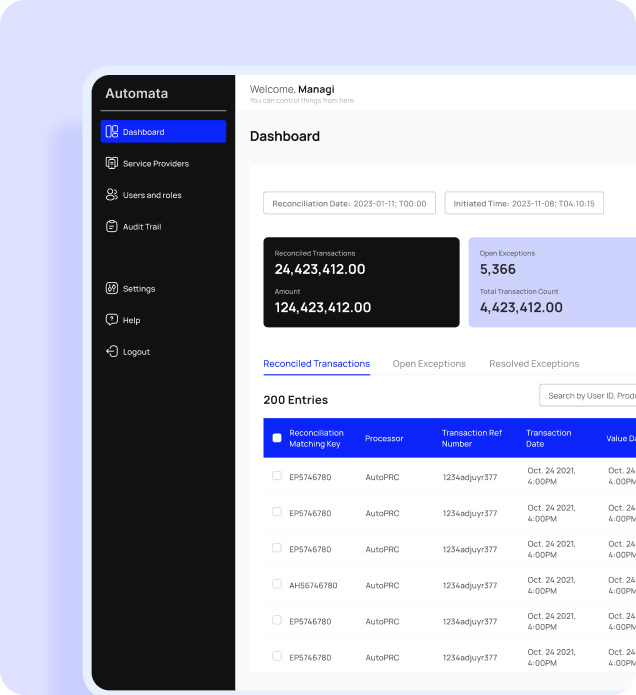Screen dimensions: 636x695
Task: Switch to the Open Exceptions tab
Action: [429, 364]
